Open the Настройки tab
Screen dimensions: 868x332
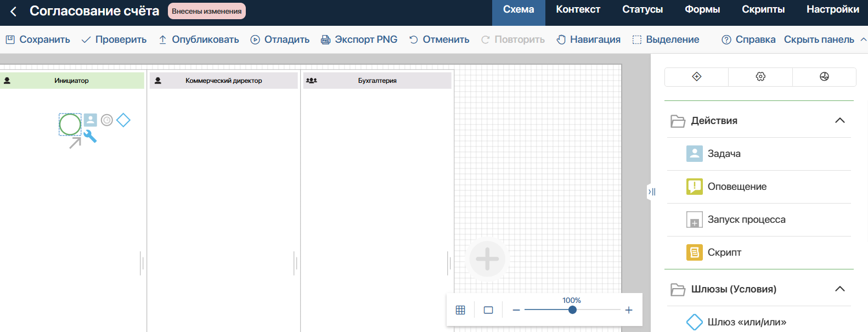833,9
